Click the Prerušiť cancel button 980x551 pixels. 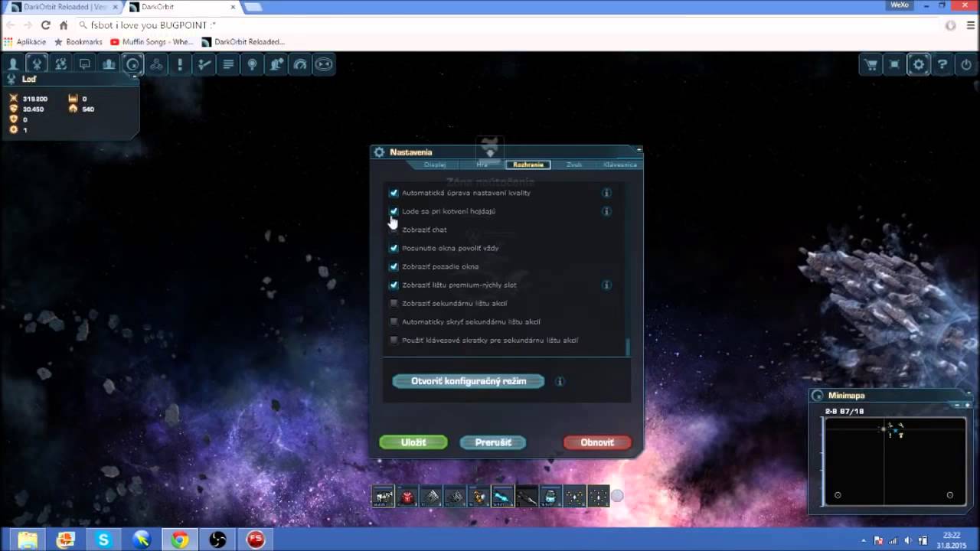coord(493,442)
